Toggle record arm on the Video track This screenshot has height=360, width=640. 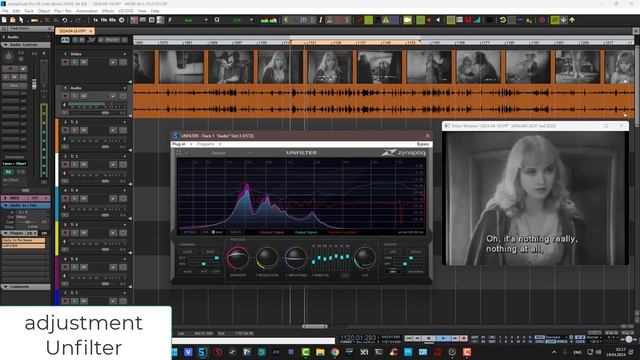(x=65, y=62)
